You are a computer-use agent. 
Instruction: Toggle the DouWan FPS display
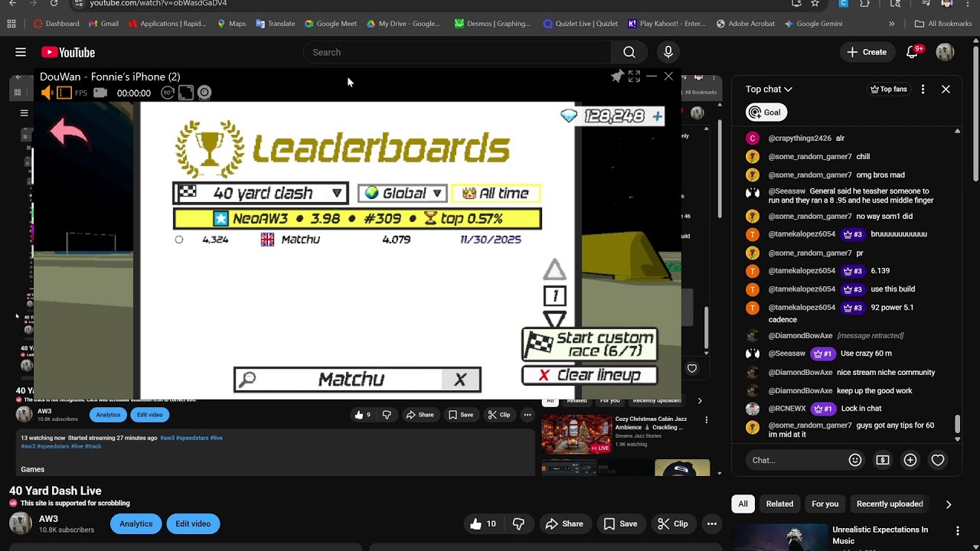click(x=81, y=93)
